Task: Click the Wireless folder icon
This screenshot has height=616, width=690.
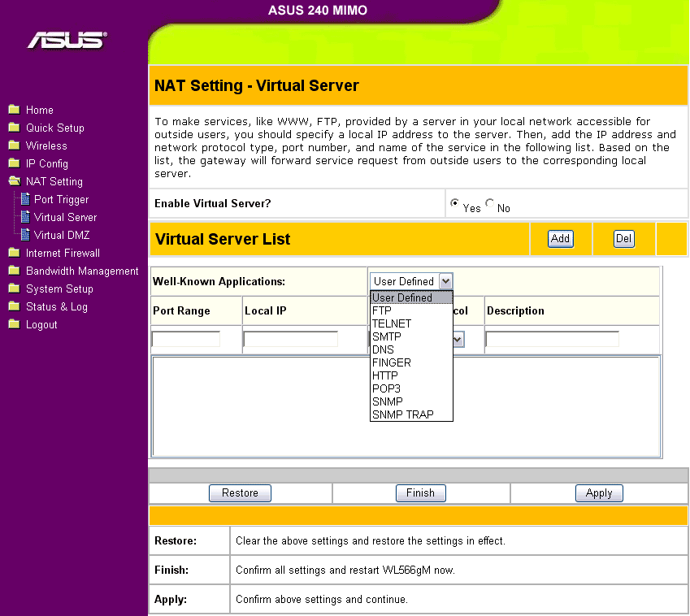Action: [x=14, y=145]
